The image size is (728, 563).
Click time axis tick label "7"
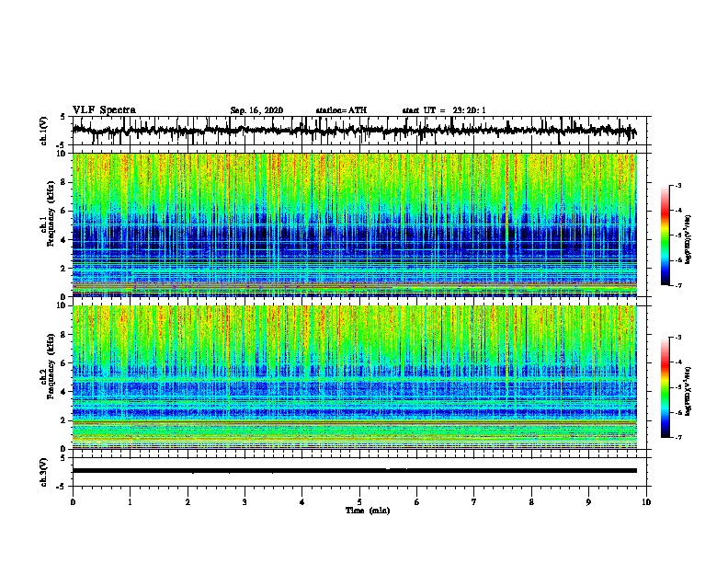tap(474, 501)
